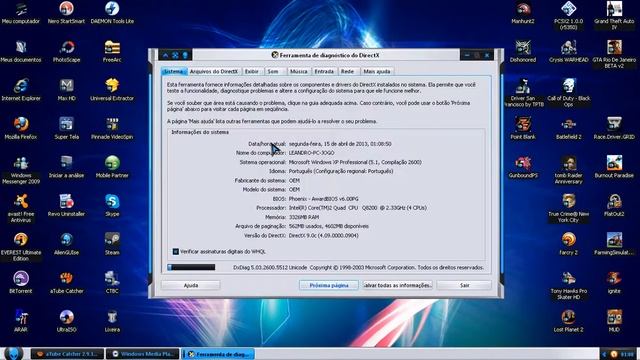Screen dimensions: 640x360
Task: Open Skype desktop icon
Action: 112,205
